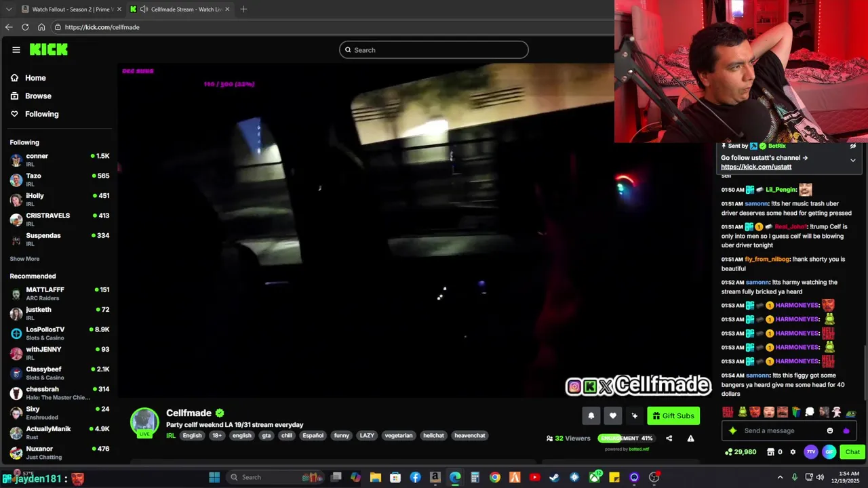Open recommended channel withJENNY
The height and width of the screenshot is (488, 868).
coord(60,353)
